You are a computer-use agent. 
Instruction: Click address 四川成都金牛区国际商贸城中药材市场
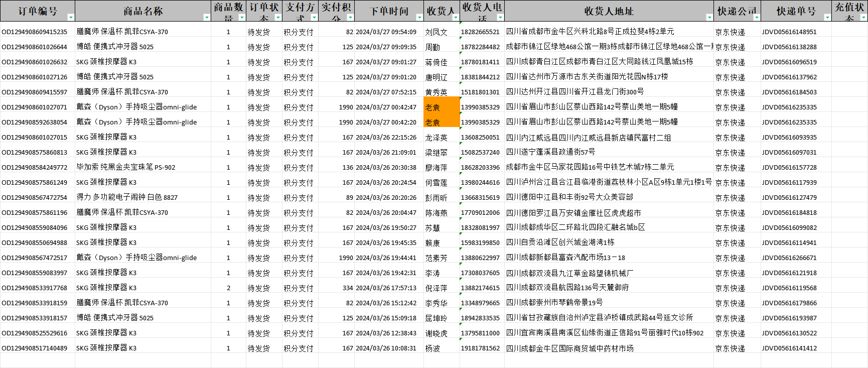[x=569, y=348]
